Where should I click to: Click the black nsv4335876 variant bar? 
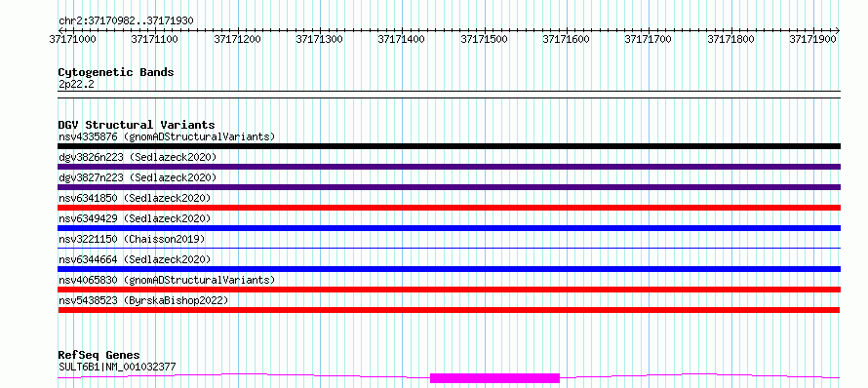(449, 146)
